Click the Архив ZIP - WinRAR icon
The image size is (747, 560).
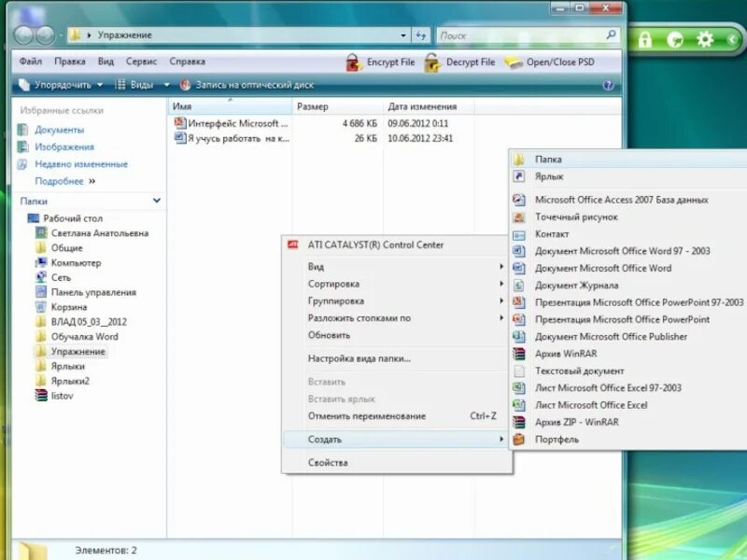tap(519, 423)
